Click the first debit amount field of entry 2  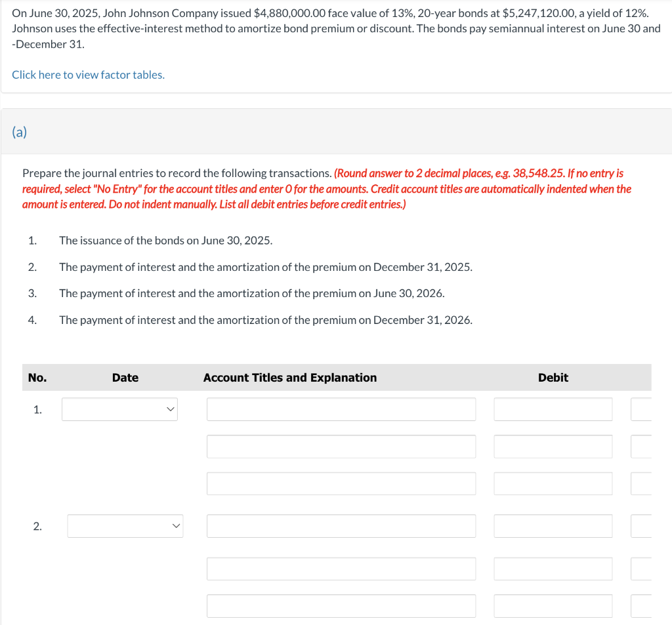point(553,525)
